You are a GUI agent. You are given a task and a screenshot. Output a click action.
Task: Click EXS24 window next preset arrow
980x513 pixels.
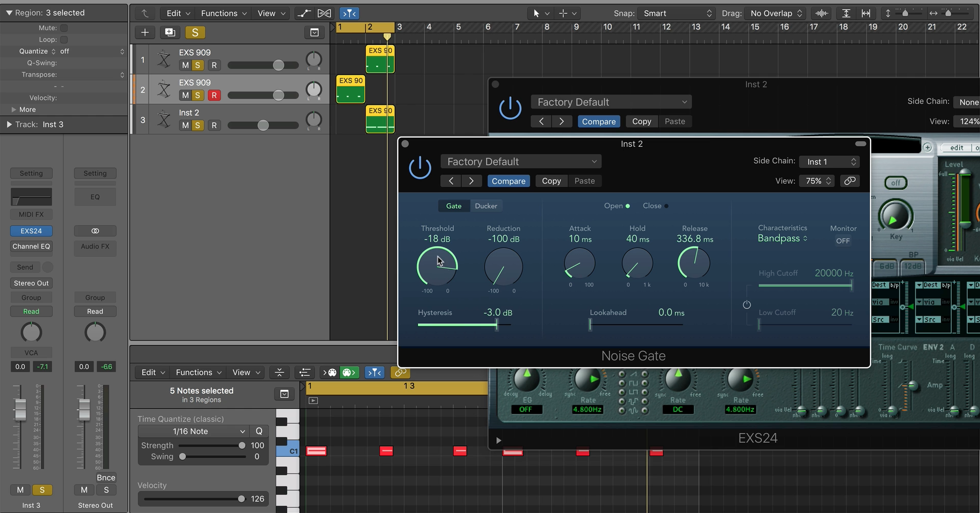[561, 121]
